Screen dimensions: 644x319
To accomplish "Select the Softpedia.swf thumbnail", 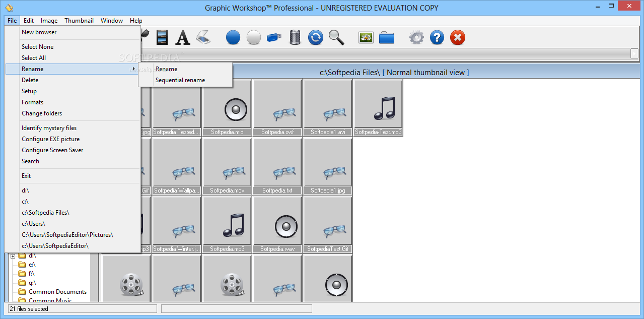I will click(277, 108).
